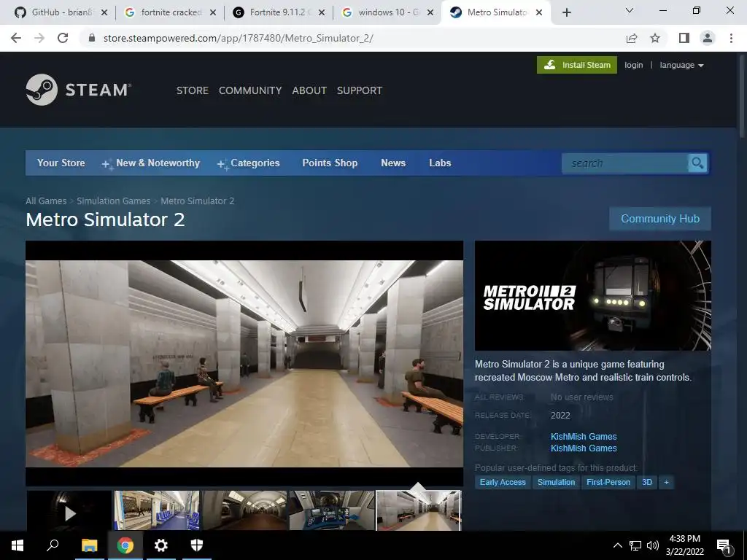This screenshot has height=560, width=747.
Task: Open the Chrome three-dot menu
Action: click(x=731, y=38)
